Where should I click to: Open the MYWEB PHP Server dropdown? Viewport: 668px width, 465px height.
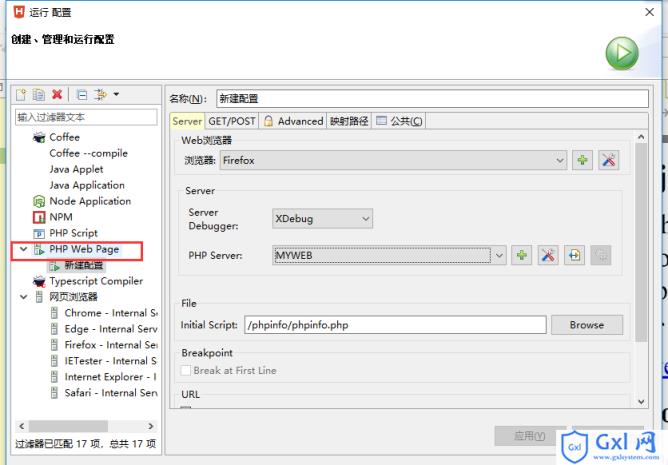(x=498, y=255)
